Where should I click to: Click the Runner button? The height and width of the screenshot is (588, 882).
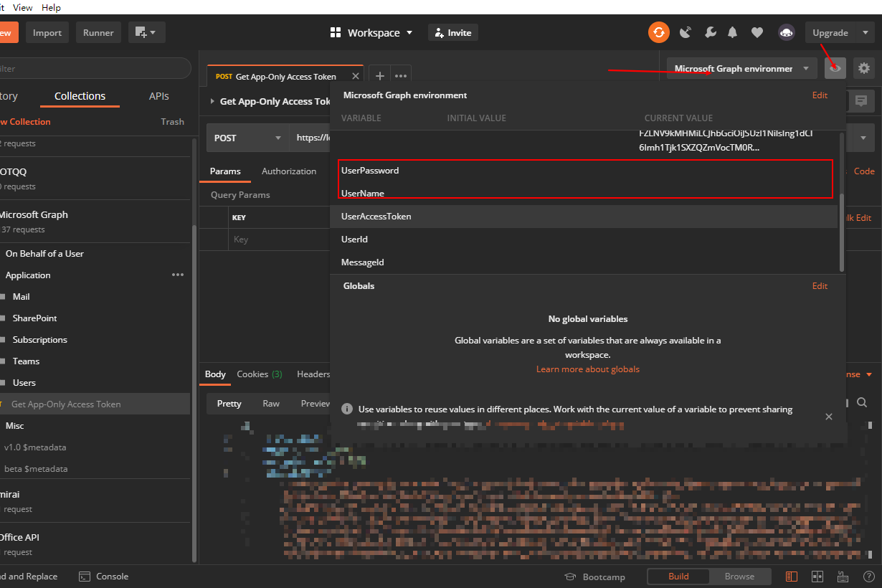[98, 32]
